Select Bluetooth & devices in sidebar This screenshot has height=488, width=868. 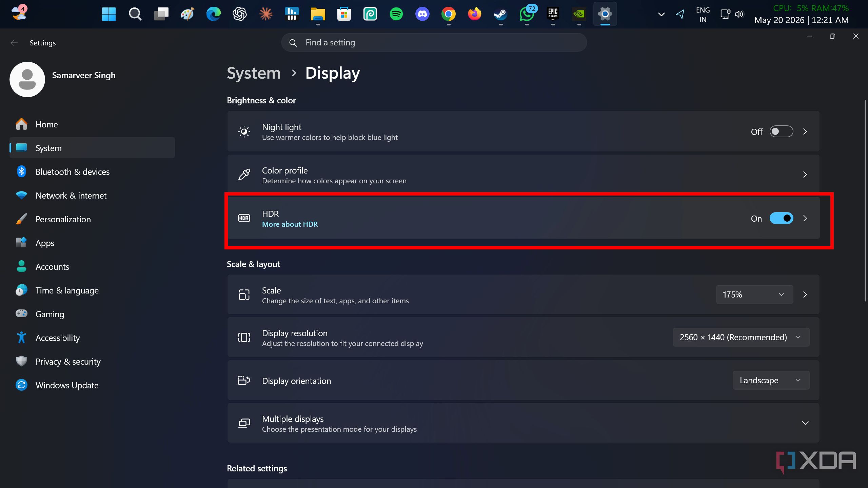[x=92, y=172]
